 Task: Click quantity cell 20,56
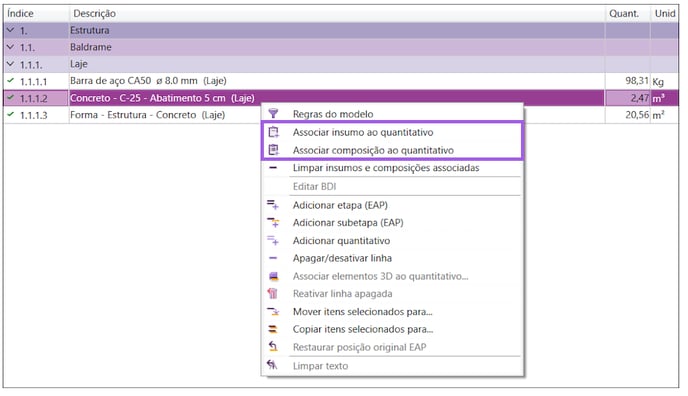628,115
